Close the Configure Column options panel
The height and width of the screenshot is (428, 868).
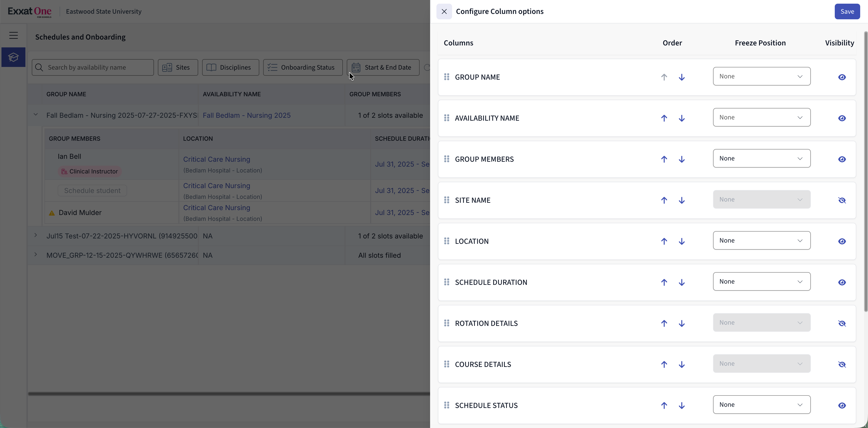pos(444,11)
